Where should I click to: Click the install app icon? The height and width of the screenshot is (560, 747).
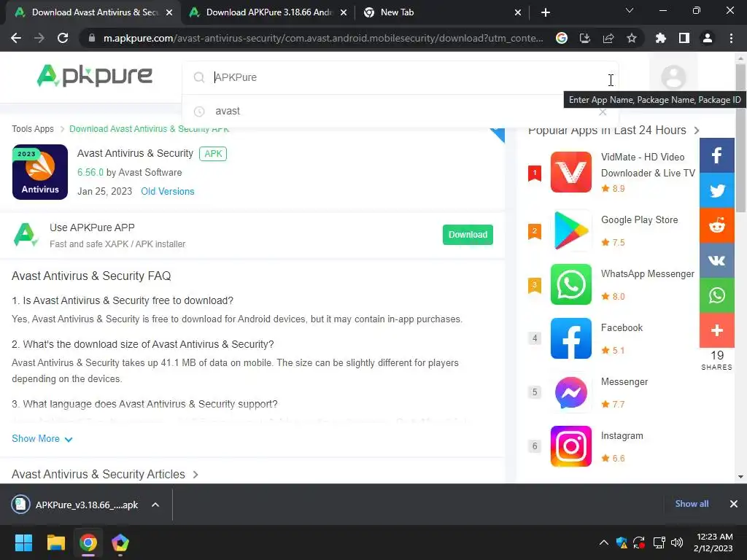pos(585,38)
